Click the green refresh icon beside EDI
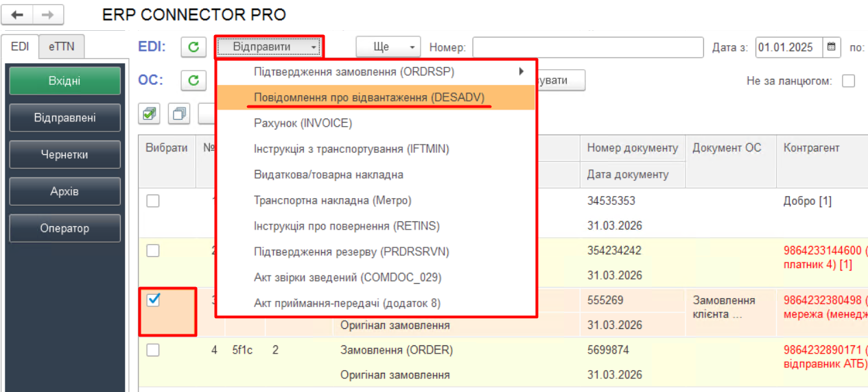This screenshot has width=868, height=392. pyautogui.click(x=193, y=47)
